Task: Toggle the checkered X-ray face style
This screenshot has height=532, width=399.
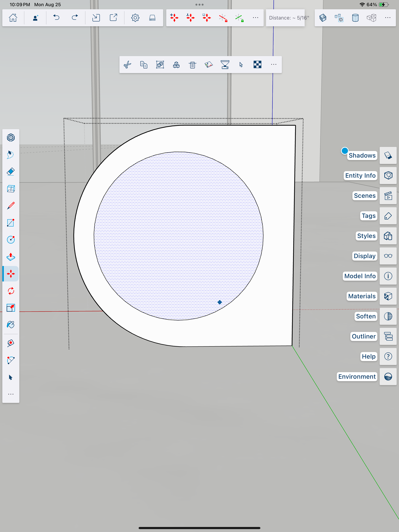Action: 257,65
